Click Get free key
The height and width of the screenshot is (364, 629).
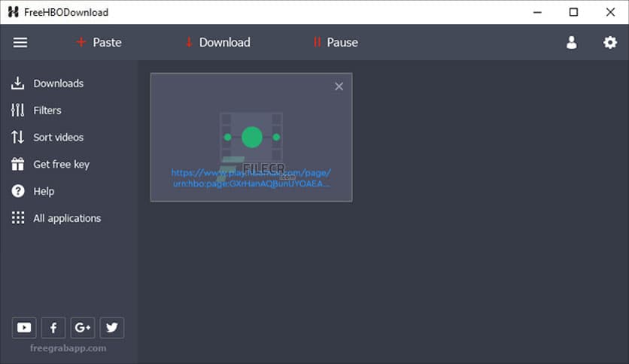tap(50, 164)
